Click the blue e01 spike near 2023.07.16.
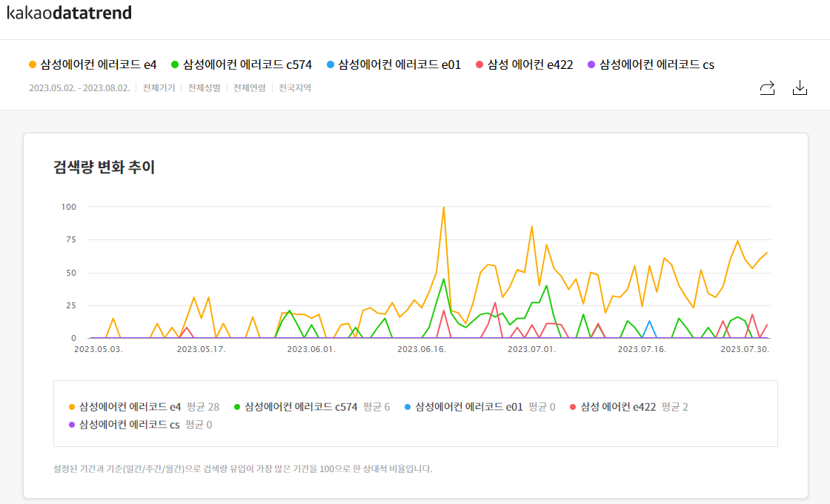The height and width of the screenshot is (504, 830). point(649,322)
